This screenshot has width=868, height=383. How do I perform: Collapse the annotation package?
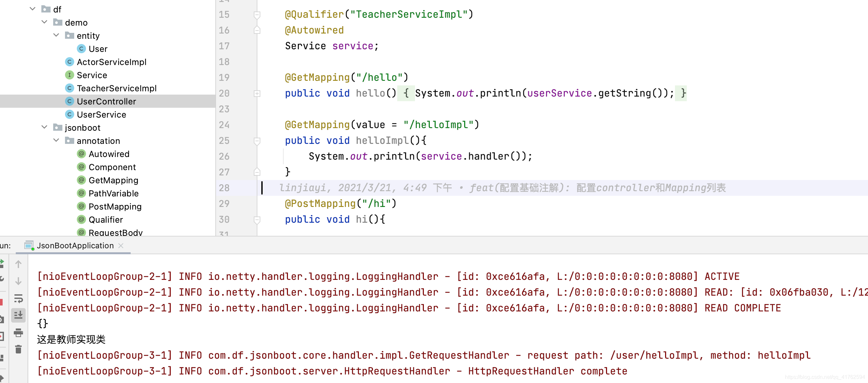56,140
